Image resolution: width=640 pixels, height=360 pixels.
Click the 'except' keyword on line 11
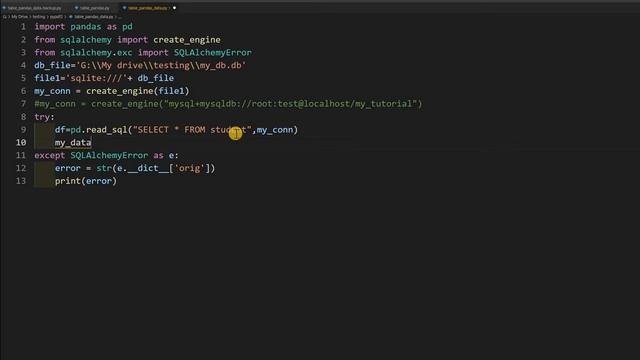pyautogui.click(x=49, y=156)
